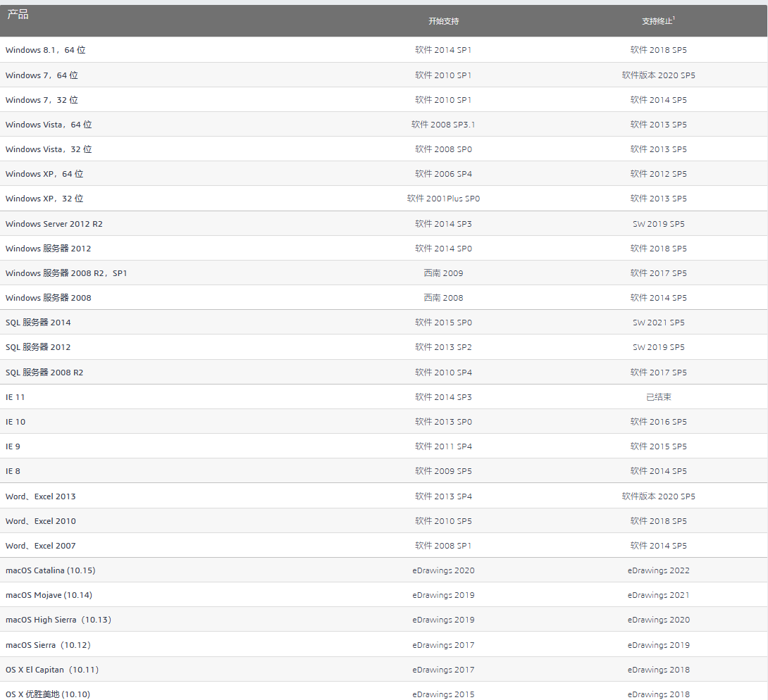This screenshot has width=768, height=700.
Task: Click the 支持终止 column header
Action: 657,21
